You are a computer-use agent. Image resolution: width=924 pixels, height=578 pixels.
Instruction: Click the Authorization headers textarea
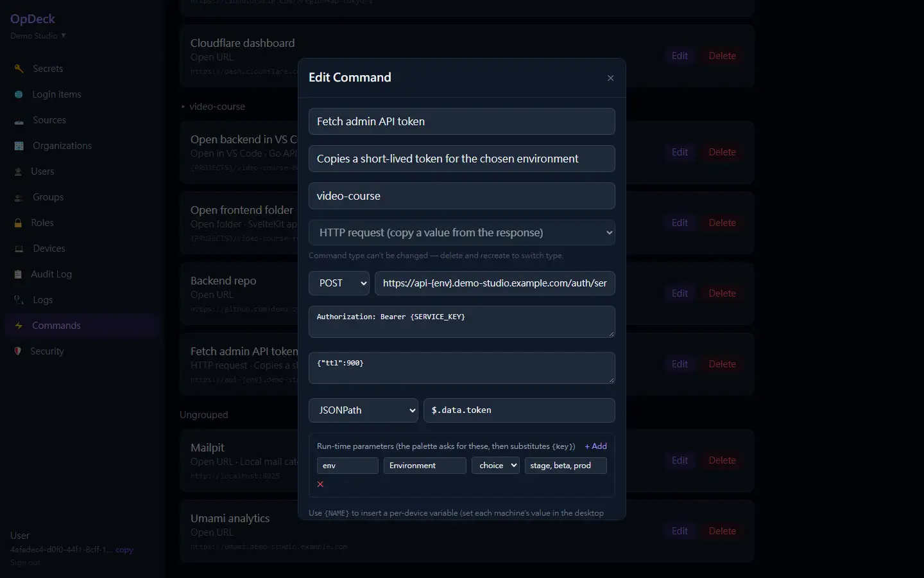[x=461, y=322]
